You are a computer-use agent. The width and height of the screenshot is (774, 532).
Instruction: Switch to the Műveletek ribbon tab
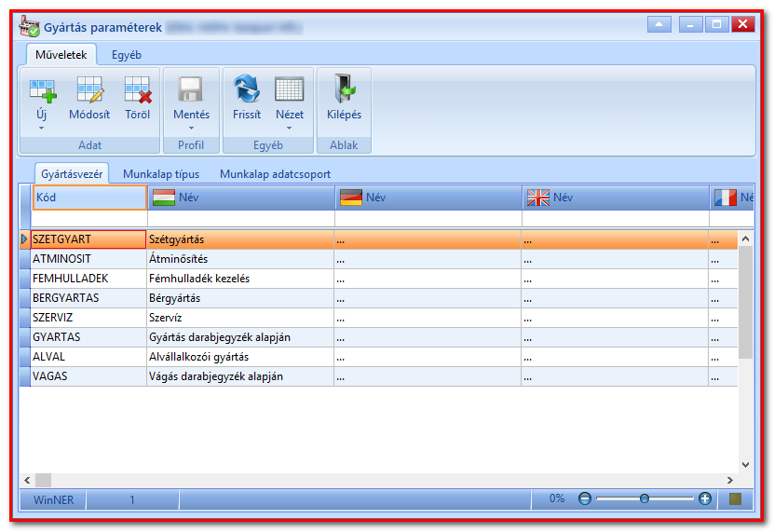[61, 55]
